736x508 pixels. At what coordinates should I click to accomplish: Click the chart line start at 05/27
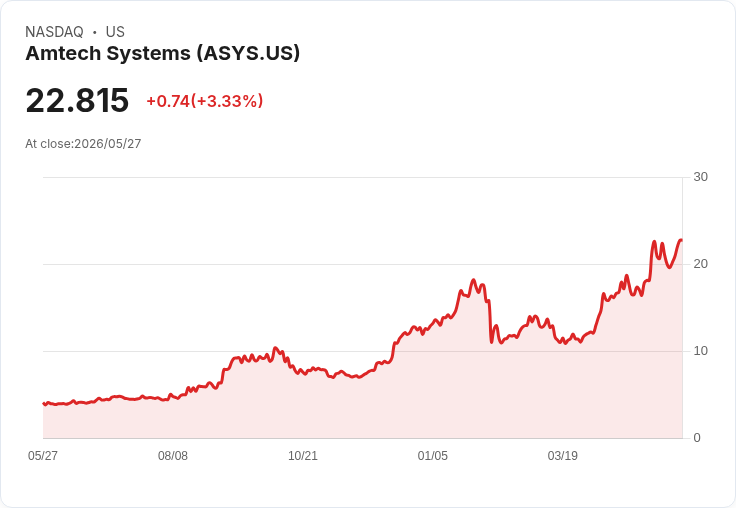tap(44, 403)
